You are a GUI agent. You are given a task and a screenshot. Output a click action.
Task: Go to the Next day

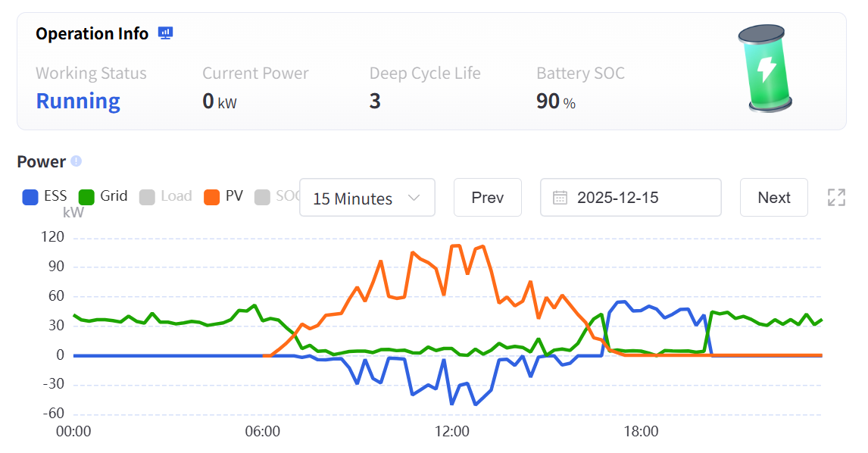click(x=773, y=198)
